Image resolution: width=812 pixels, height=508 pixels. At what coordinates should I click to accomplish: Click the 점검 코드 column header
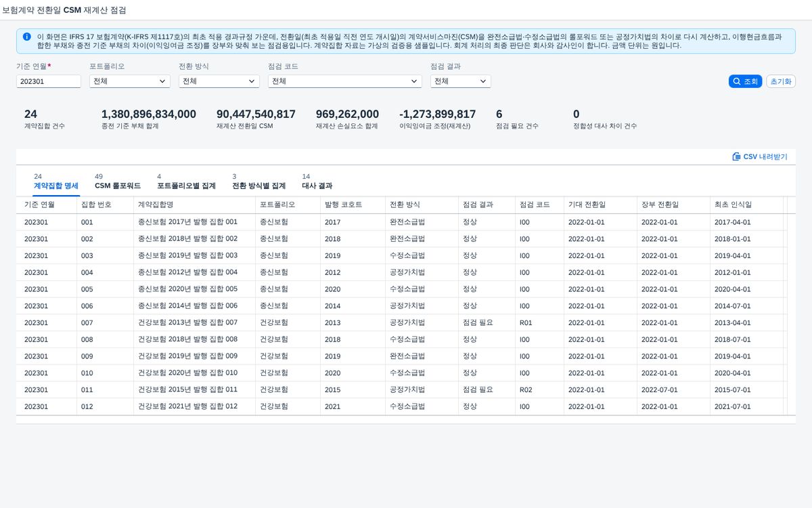click(x=540, y=205)
